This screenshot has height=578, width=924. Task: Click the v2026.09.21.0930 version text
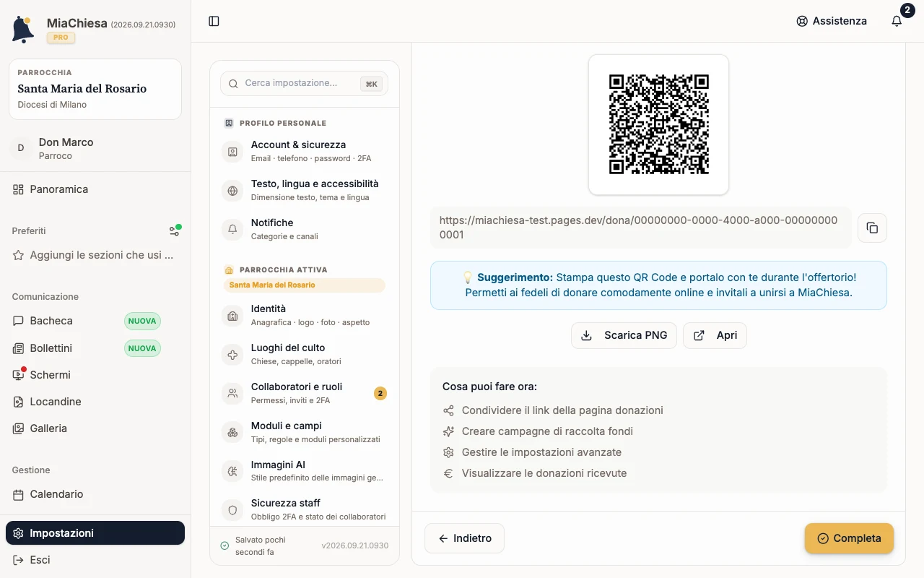355,546
